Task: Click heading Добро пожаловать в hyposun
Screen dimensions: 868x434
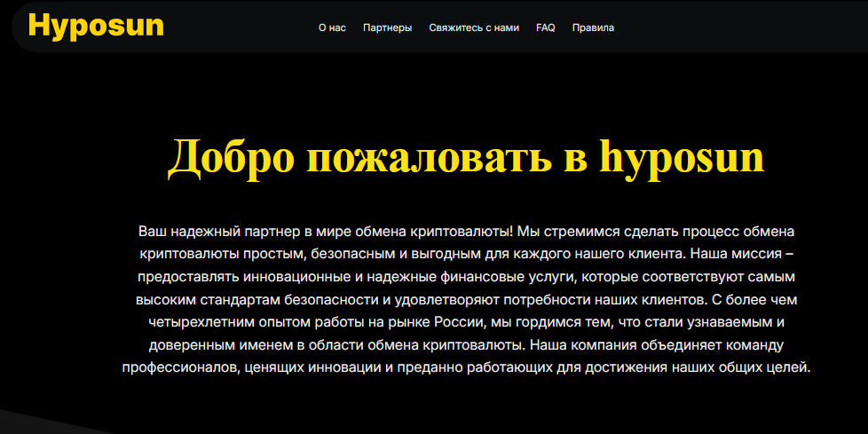Action: (x=466, y=158)
